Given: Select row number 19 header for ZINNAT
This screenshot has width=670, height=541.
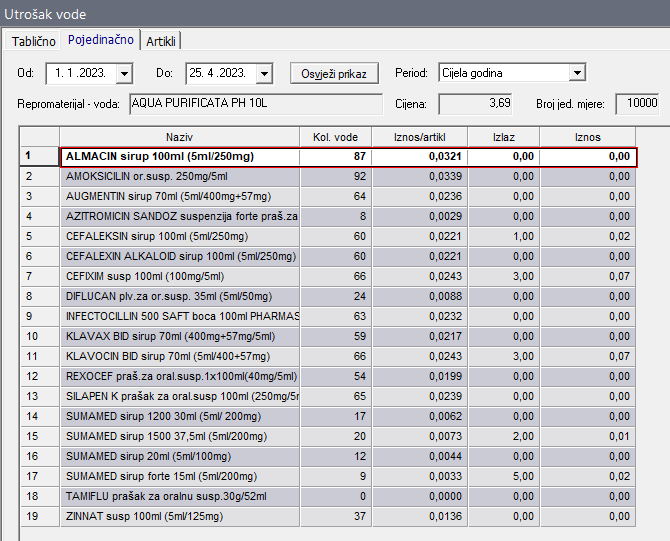Looking at the screenshot, I should click(39, 516).
